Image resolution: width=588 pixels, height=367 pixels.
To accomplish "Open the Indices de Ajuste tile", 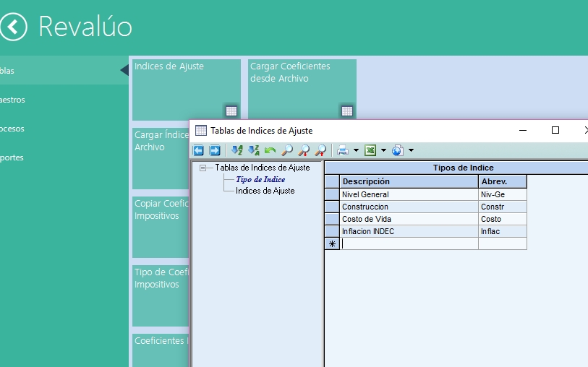I will tap(187, 90).
